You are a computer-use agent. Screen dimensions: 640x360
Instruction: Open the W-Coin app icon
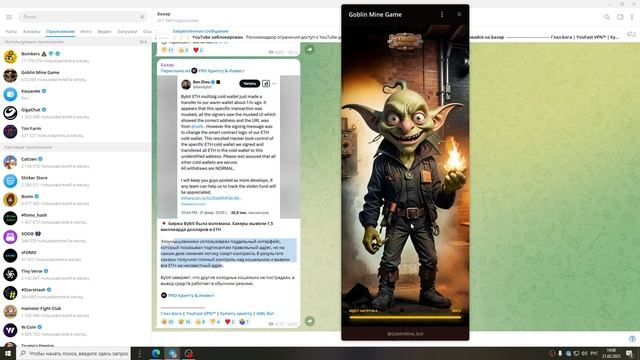pos(10,330)
